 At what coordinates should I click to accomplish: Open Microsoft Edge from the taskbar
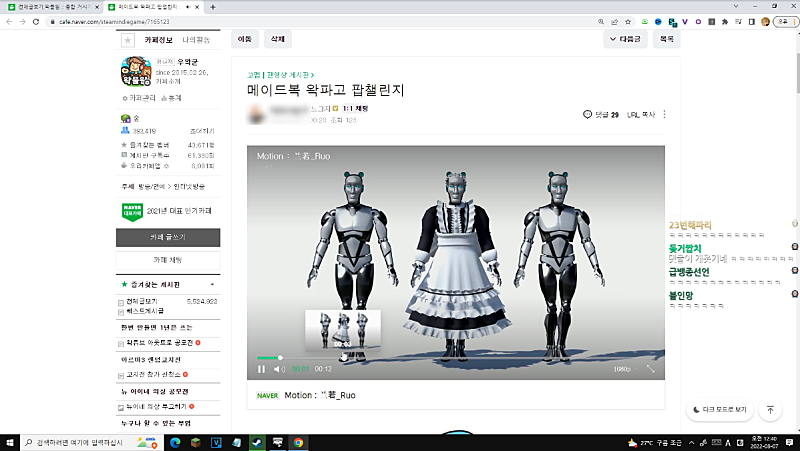[x=175, y=442]
